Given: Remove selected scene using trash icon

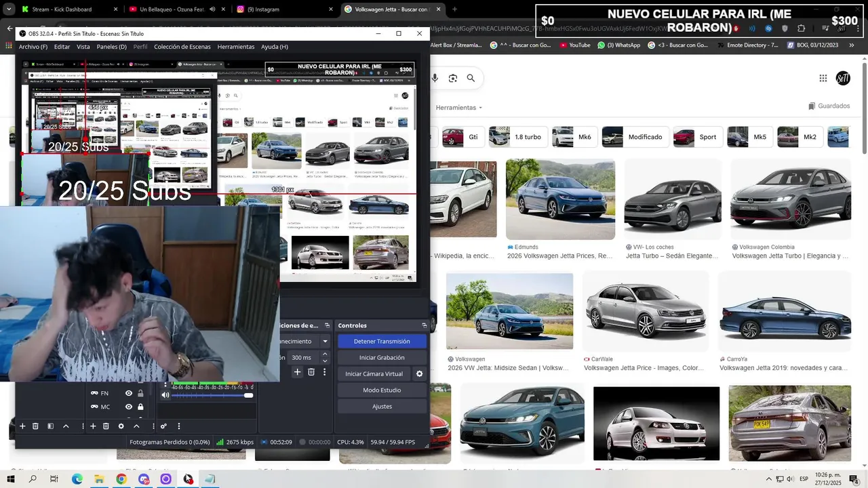Looking at the screenshot, I should coord(35,426).
